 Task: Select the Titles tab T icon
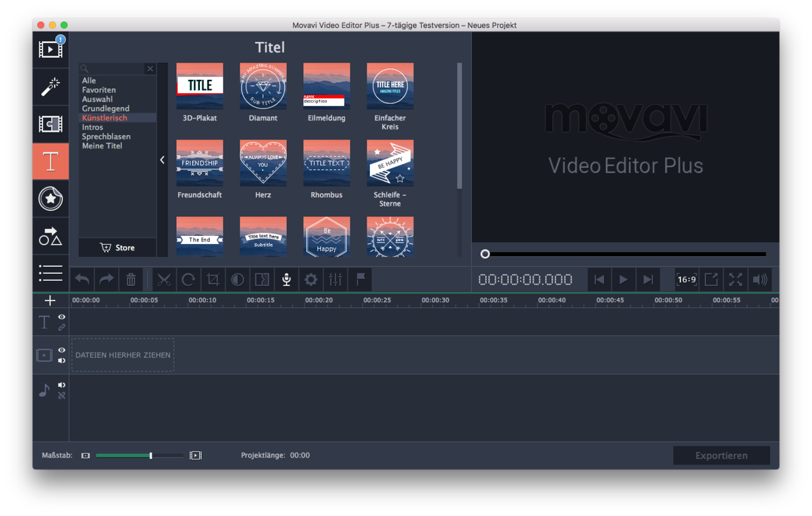point(51,162)
